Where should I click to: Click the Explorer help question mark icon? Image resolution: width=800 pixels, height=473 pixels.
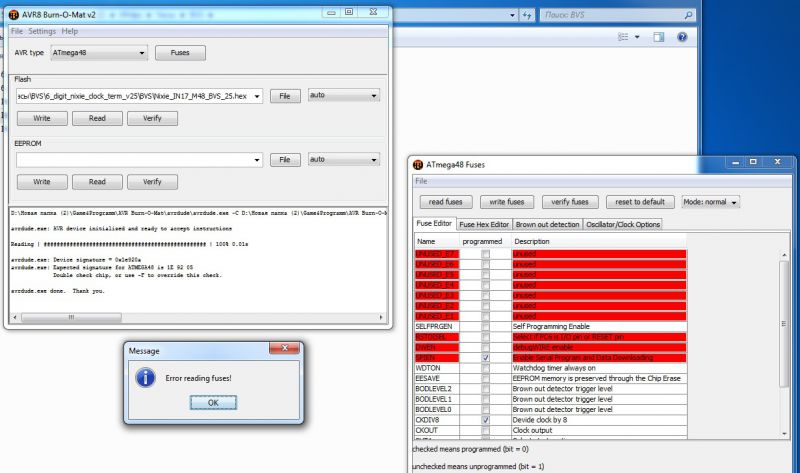(x=682, y=38)
